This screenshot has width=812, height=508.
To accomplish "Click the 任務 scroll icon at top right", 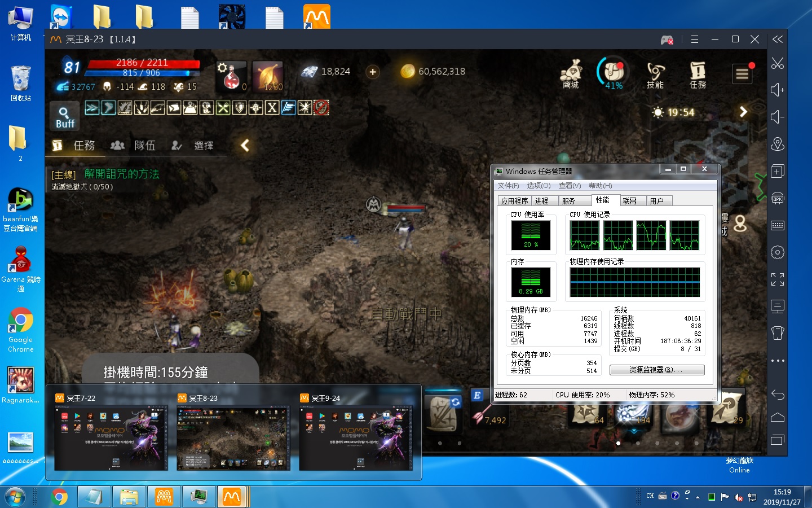I will click(698, 73).
